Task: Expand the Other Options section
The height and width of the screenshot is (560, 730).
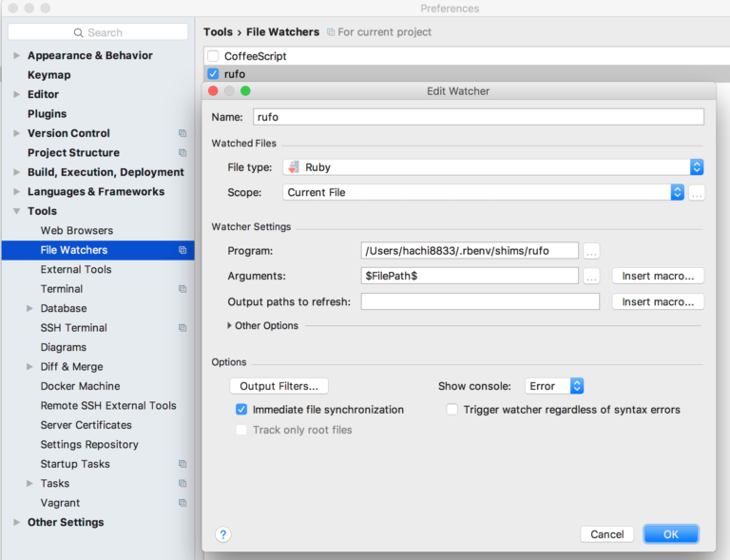Action: 230,326
